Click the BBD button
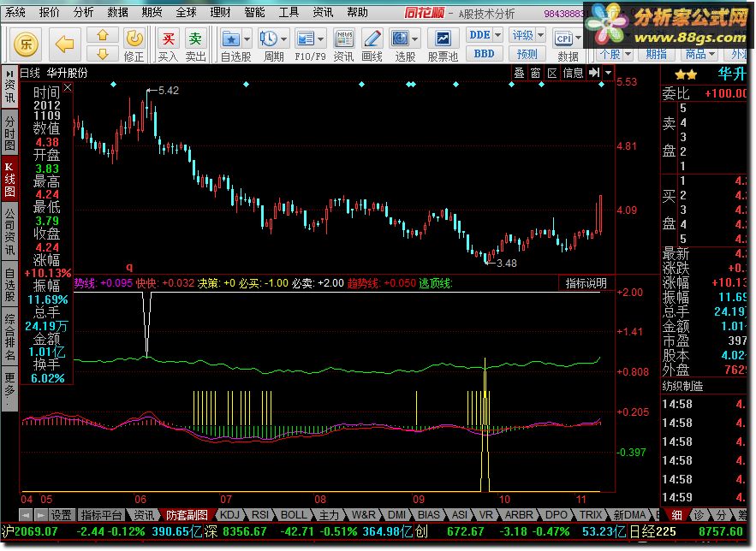The width and height of the screenshot is (756, 551). coord(484,54)
